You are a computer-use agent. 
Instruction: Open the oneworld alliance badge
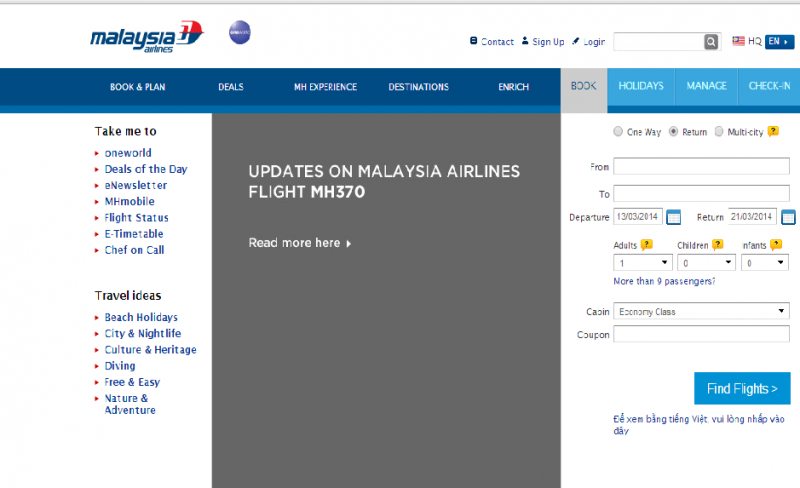pyautogui.click(x=240, y=32)
